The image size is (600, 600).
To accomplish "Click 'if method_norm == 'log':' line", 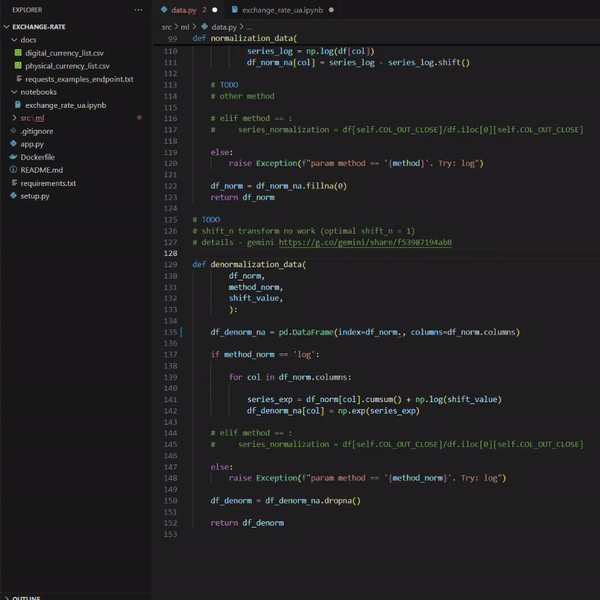I will (x=265, y=355).
